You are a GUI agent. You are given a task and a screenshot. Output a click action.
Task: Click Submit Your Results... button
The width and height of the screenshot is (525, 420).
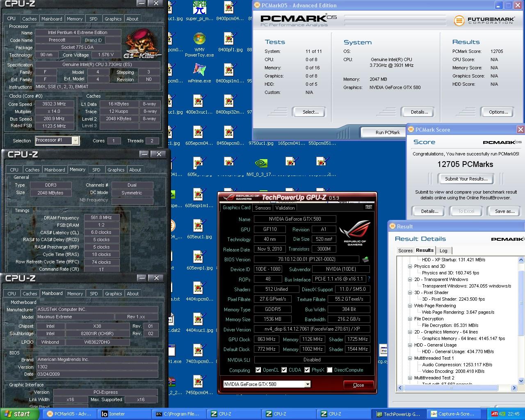(466, 179)
